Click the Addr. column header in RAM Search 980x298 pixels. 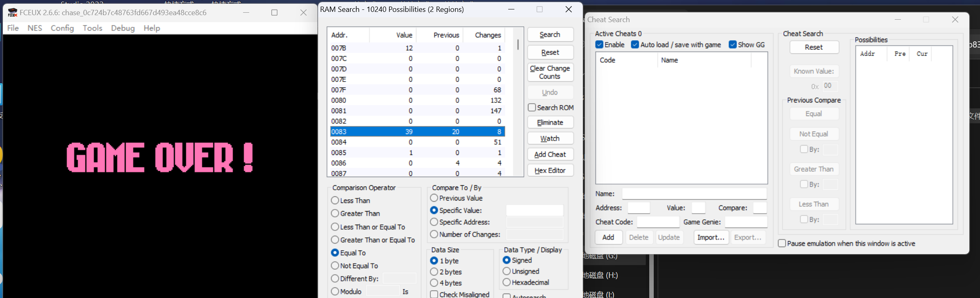tap(348, 35)
